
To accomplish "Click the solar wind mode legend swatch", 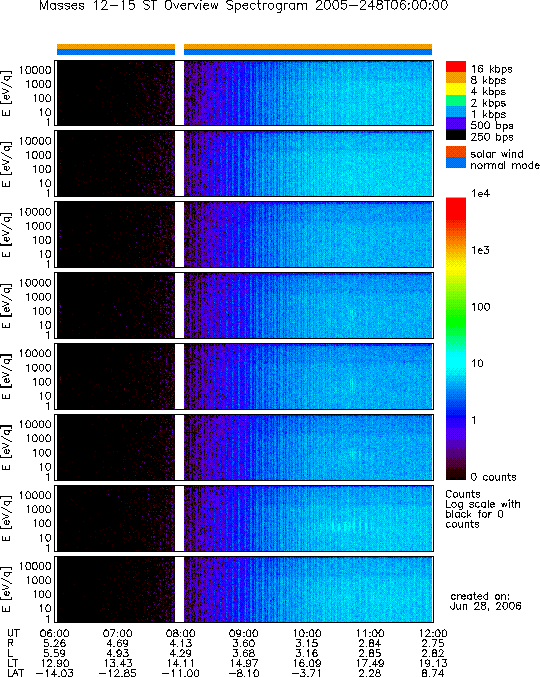I will [456, 152].
